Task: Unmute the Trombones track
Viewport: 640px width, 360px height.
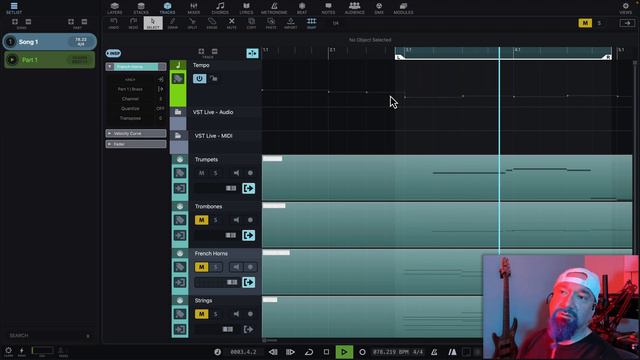Action: 201,220
